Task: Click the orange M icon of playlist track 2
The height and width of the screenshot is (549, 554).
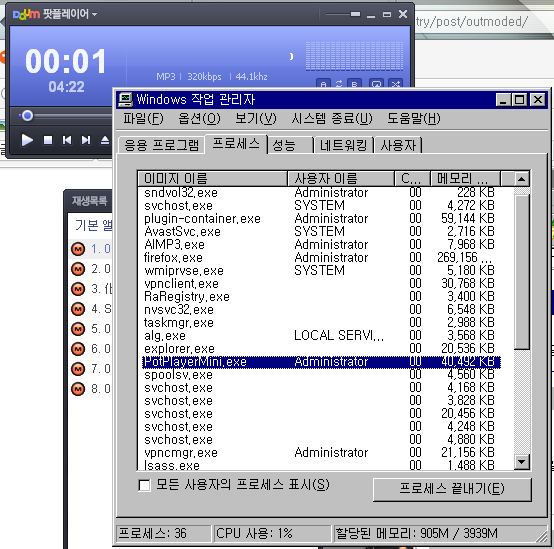Action: point(78,269)
